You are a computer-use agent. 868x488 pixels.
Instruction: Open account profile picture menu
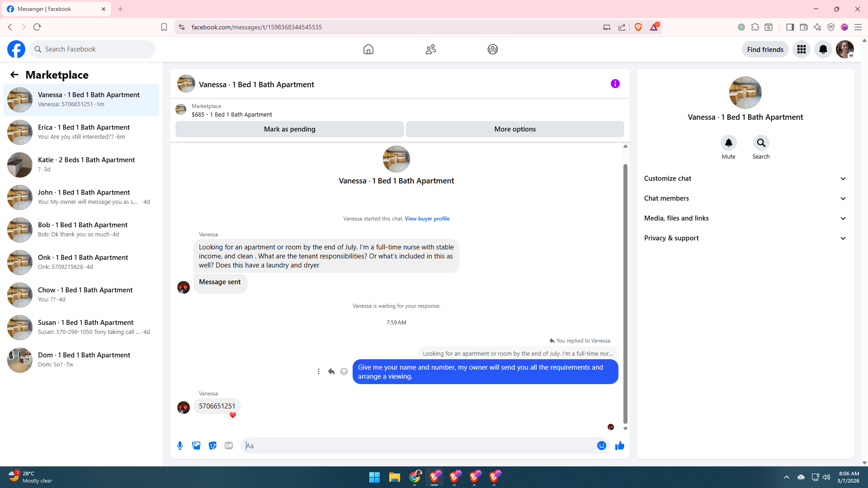click(x=845, y=49)
